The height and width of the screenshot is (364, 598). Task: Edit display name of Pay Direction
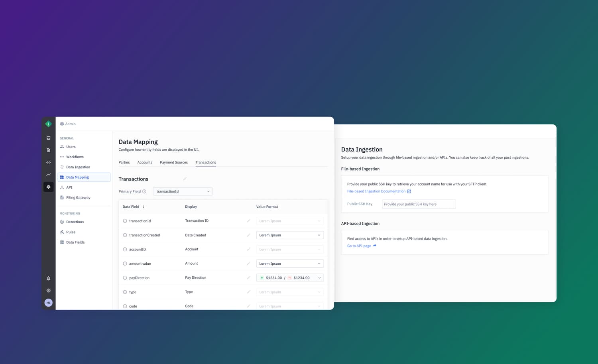248,277
